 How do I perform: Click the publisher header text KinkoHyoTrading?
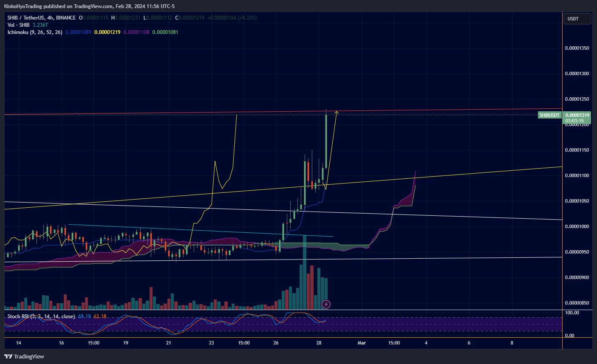[x=23, y=6]
